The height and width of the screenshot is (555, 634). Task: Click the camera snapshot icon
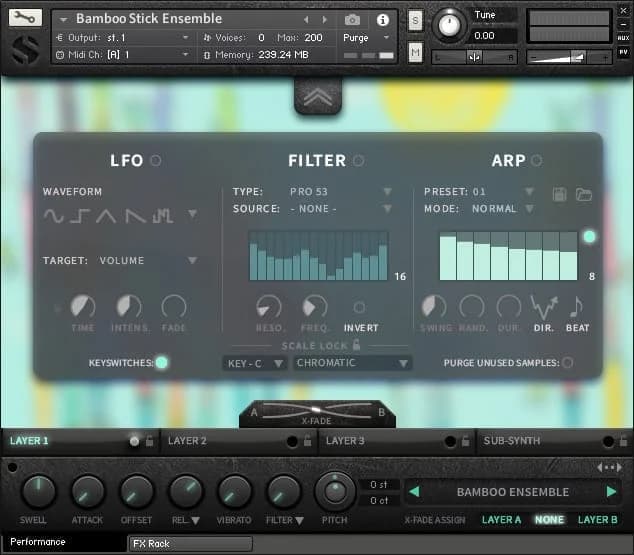coord(352,19)
